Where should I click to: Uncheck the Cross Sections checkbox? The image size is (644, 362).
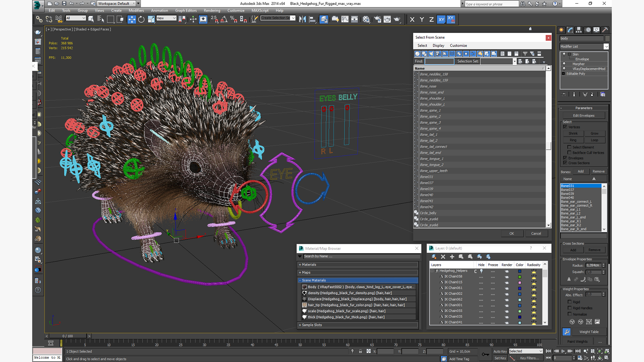(x=565, y=163)
